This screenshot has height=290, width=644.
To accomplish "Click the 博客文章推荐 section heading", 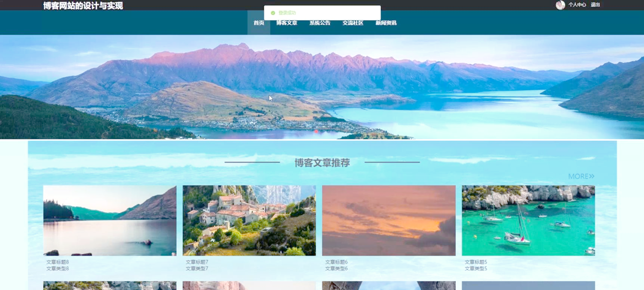I will point(322,163).
